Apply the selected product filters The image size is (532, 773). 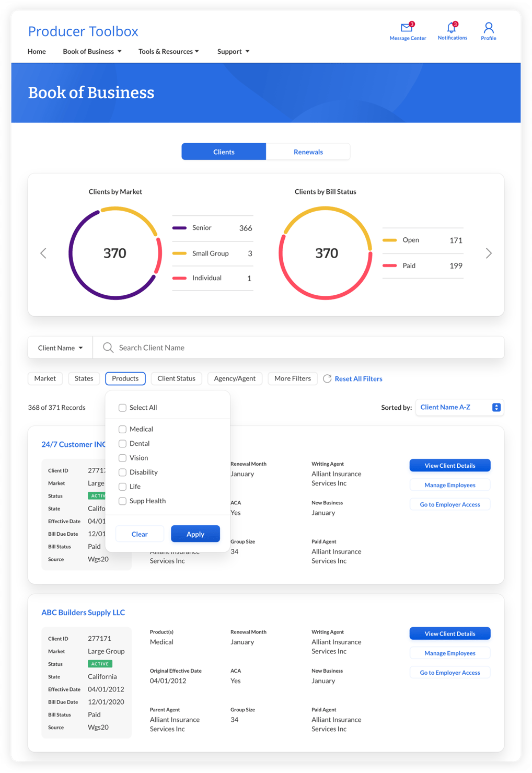(195, 534)
